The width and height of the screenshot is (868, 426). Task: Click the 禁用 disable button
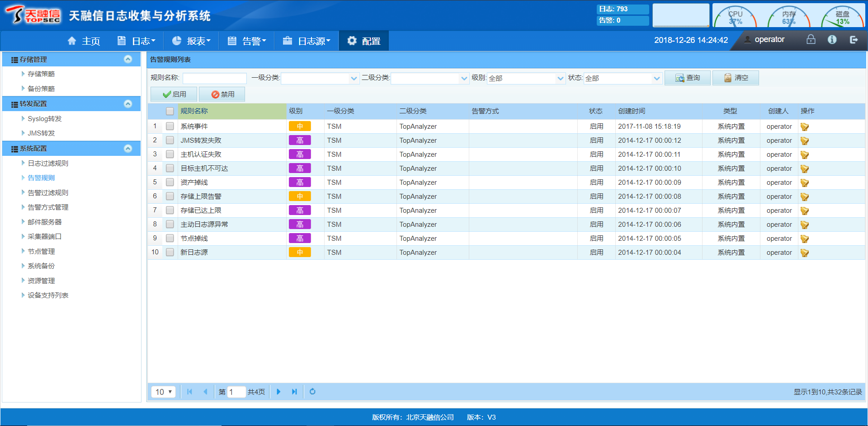click(222, 94)
